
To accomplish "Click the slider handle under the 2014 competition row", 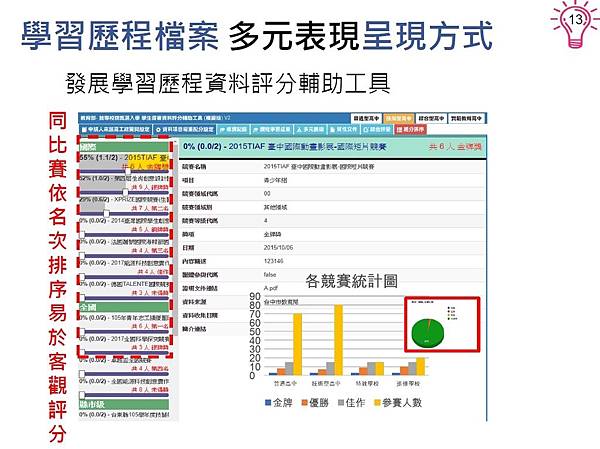I will tap(82, 234).
